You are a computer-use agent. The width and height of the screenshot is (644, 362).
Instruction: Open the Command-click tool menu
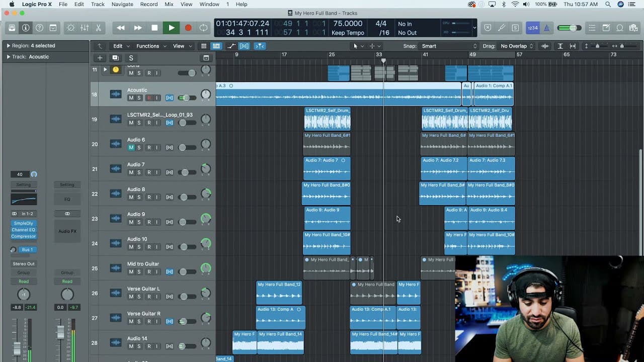[375, 46]
